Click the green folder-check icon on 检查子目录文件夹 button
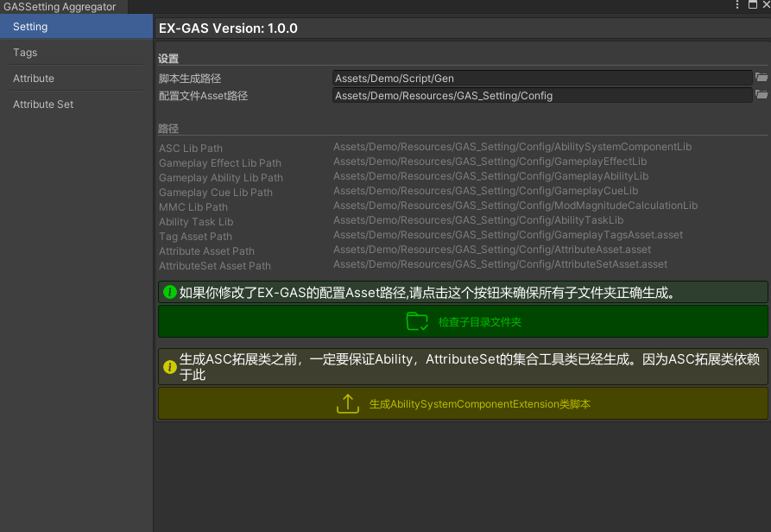This screenshot has height=532, width=771. click(x=417, y=320)
